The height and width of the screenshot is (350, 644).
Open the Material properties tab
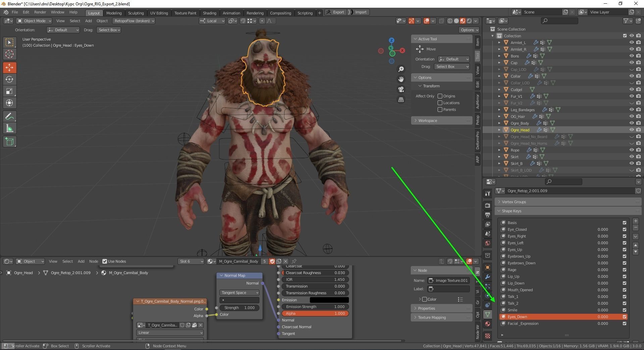pos(488,324)
